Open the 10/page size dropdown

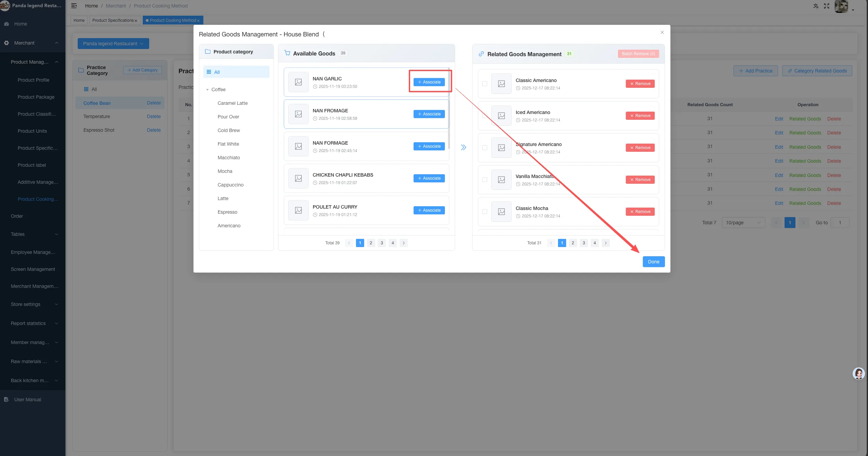point(743,223)
